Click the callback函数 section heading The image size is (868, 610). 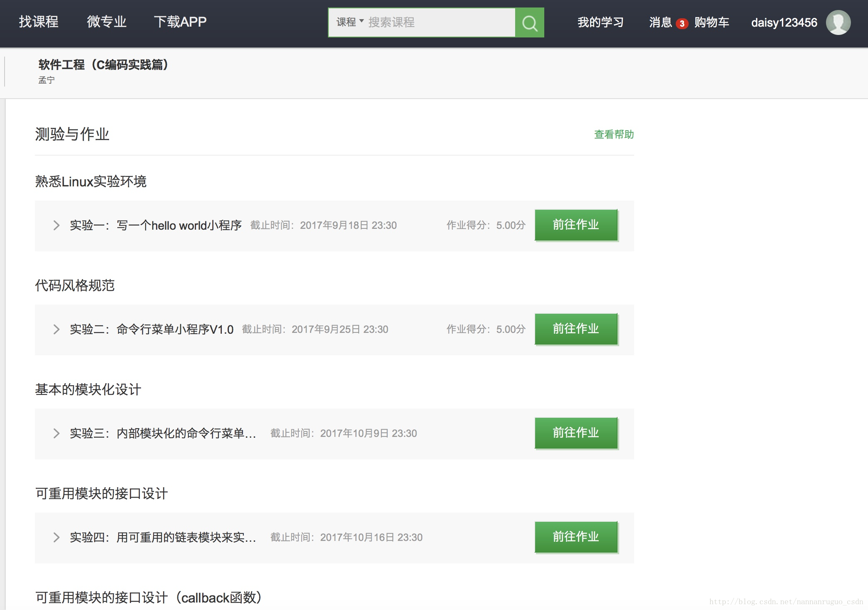coord(149,598)
